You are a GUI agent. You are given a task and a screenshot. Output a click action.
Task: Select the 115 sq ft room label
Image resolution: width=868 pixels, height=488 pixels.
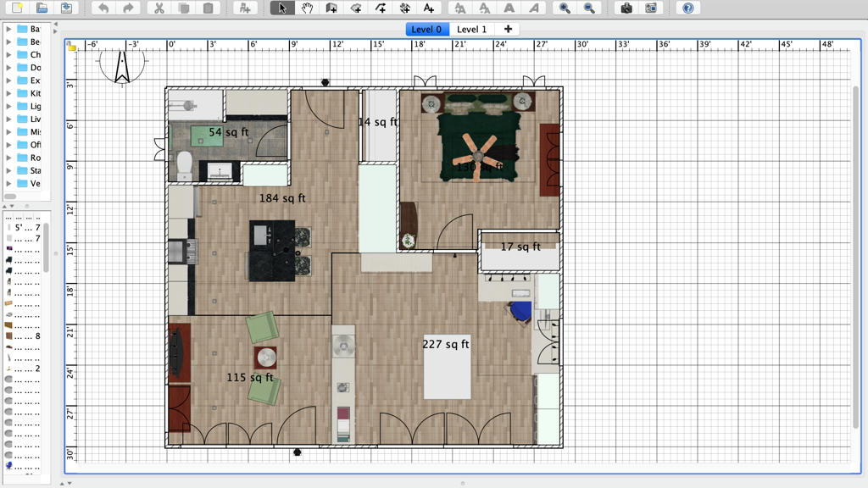250,377
